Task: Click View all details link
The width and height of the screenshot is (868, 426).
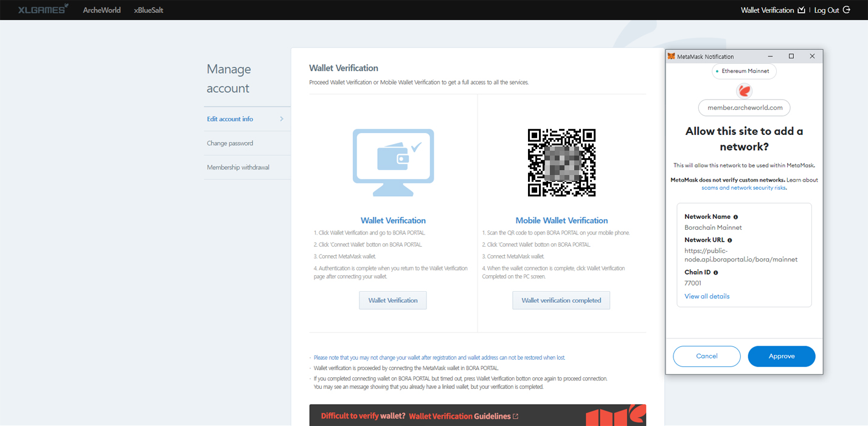Action: tap(707, 297)
